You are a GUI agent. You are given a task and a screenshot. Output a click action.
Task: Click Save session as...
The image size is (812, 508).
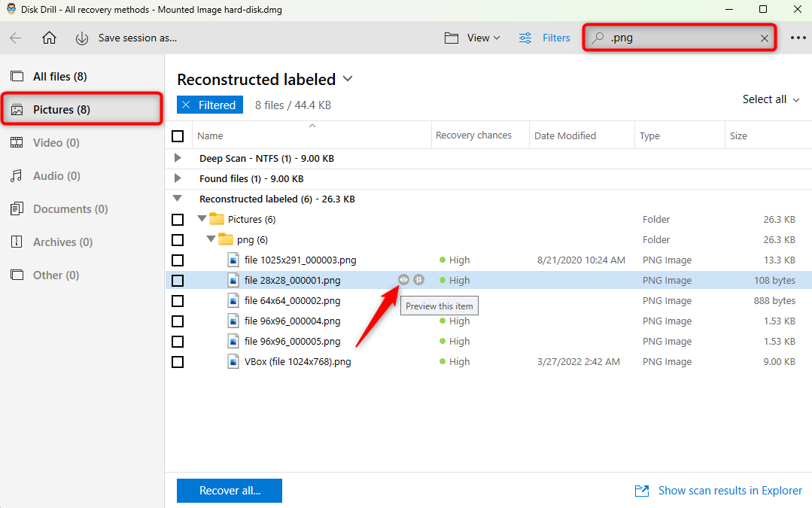pyautogui.click(x=138, y=38)
